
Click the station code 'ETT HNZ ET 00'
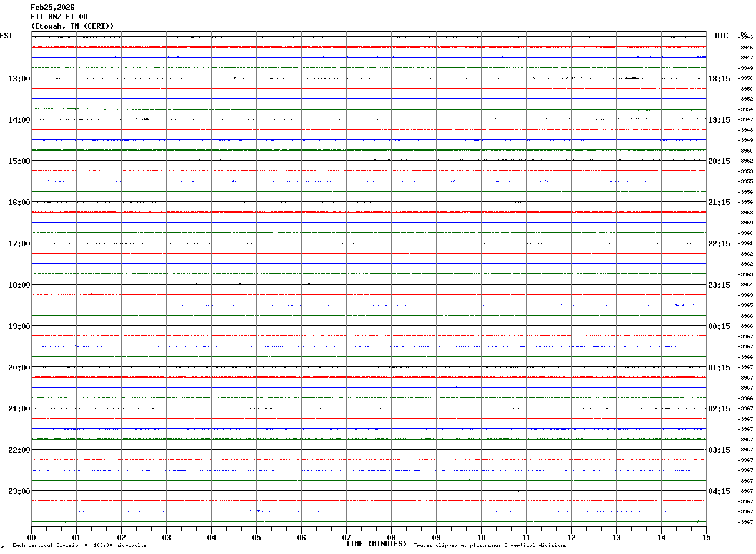(x=59, y=17)
